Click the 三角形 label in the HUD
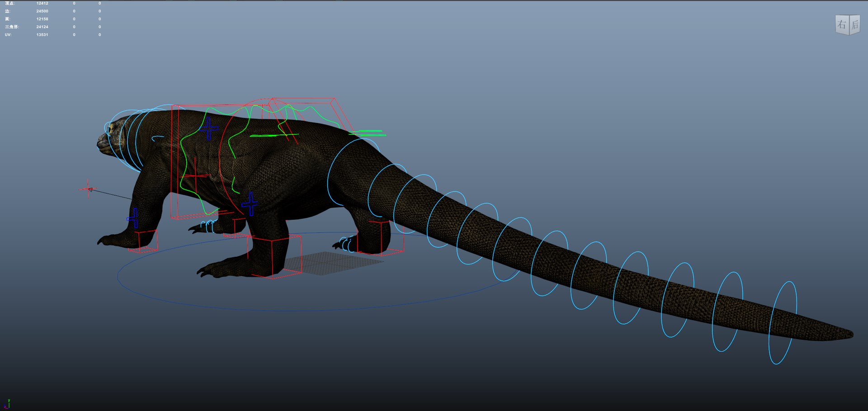 12,27
